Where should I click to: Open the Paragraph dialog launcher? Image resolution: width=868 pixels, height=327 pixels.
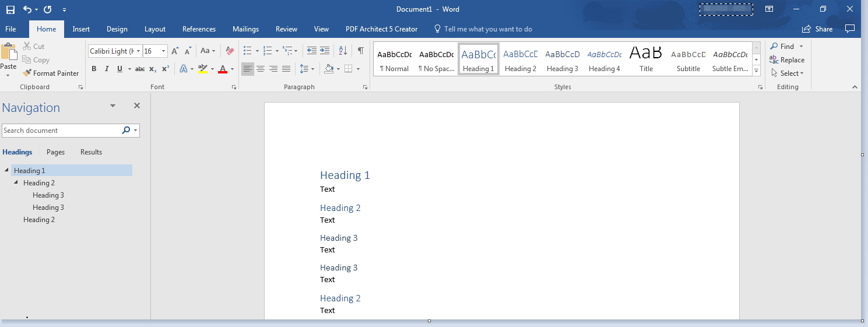coord(366,87)
